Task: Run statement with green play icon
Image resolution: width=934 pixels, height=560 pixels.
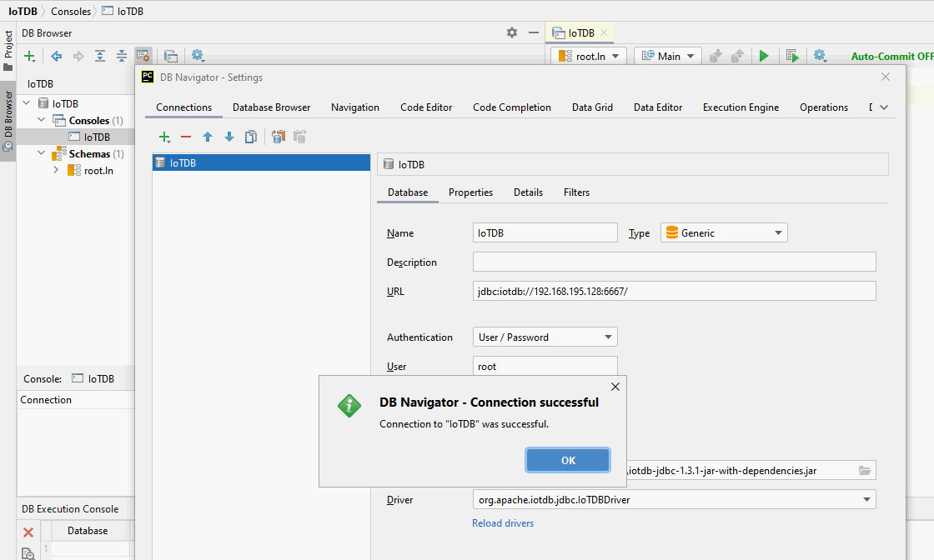Action: (x=764, y=56)
